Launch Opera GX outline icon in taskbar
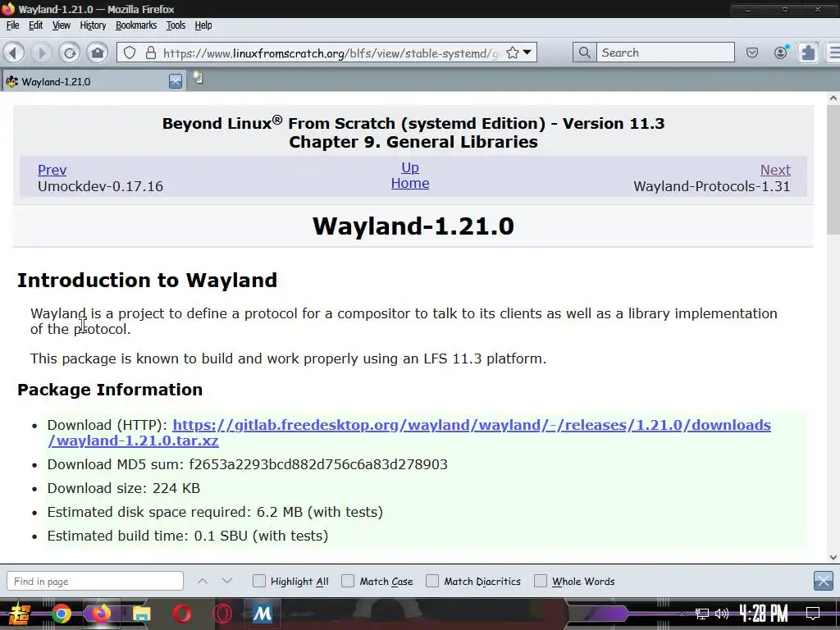The width and height of the screenshot is (840, 630). [x=221, y=614]
